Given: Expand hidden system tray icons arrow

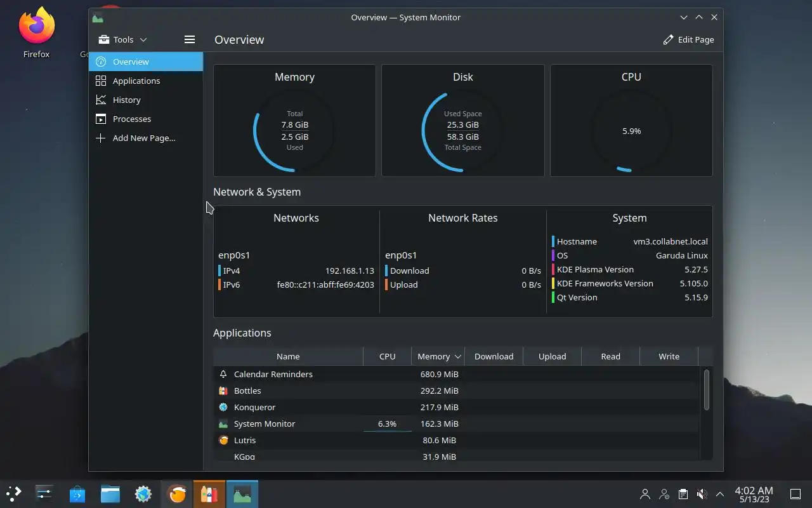Looking at the screenshot, I should pos(719,493).
